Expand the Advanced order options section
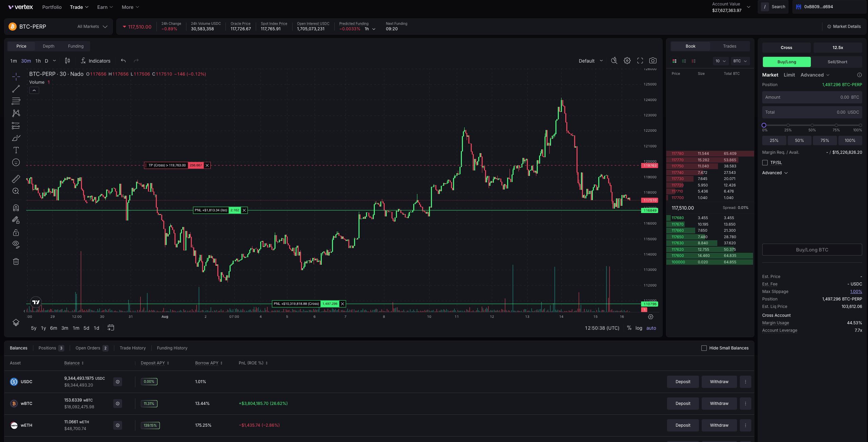This screenshot has width=868, height=442. (775, 173)
